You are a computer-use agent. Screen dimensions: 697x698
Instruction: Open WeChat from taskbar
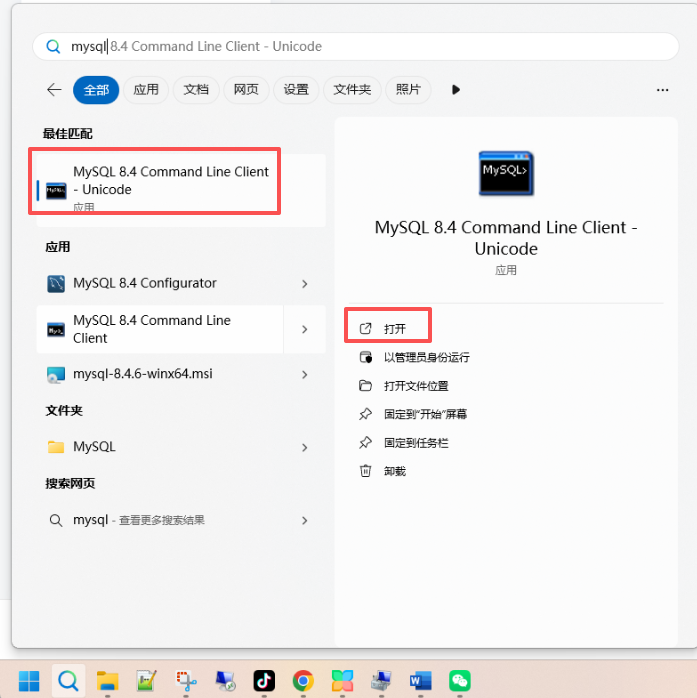point(460,681)
